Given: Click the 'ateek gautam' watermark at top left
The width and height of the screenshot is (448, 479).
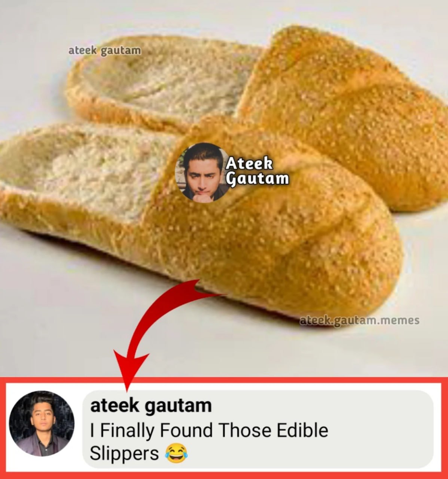Looking at the screenshot, I should click(105, 51).
